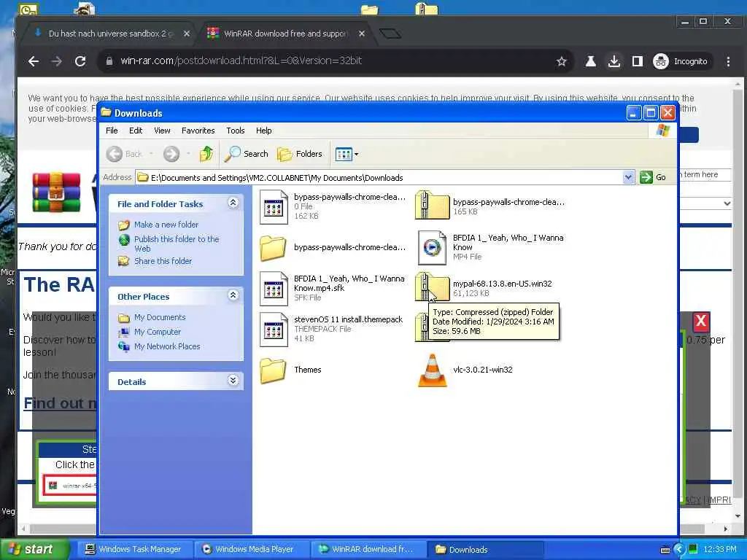
Task: Click Make a new folder
Action: [166, 225]
